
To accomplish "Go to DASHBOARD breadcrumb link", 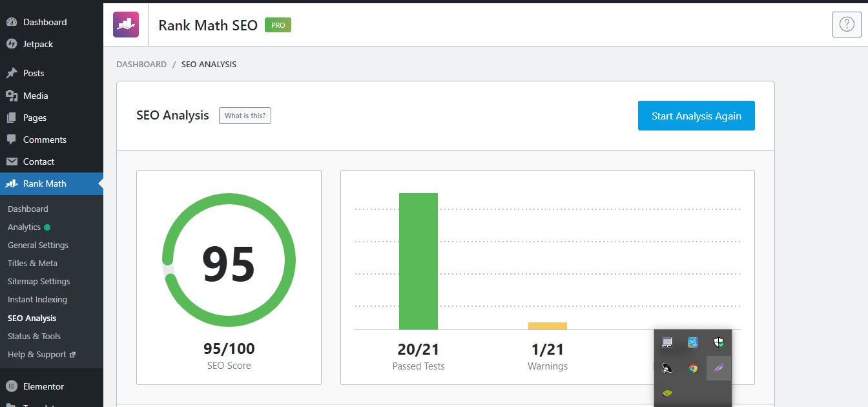I will tap(141, 65).
